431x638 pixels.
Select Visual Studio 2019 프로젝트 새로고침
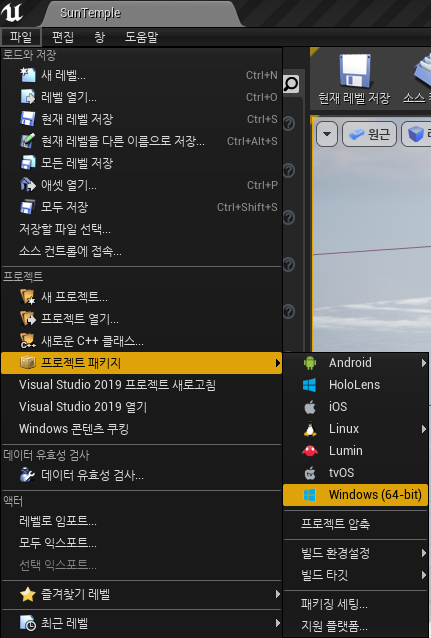click(141, 385)
